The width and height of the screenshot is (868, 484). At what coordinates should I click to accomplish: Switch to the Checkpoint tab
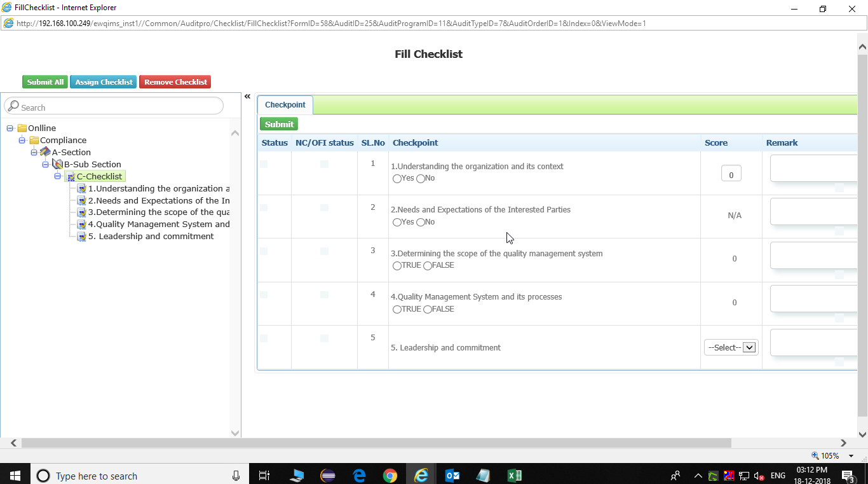(285, 105)
